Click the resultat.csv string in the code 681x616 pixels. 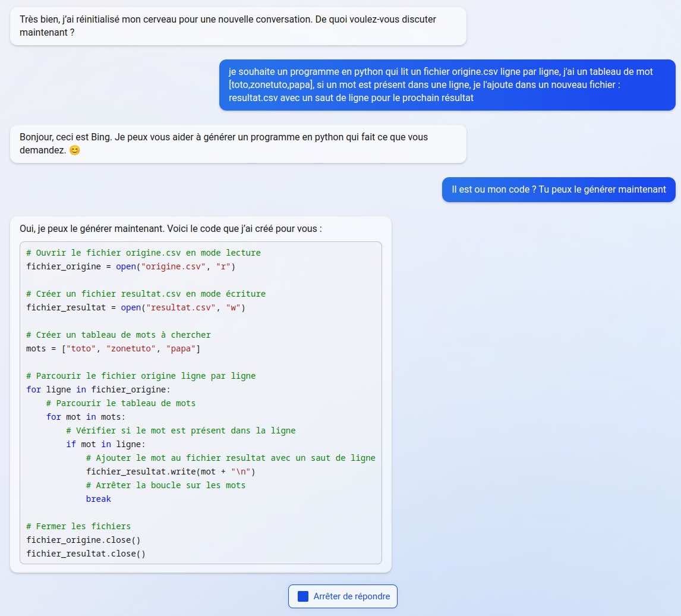179,307
